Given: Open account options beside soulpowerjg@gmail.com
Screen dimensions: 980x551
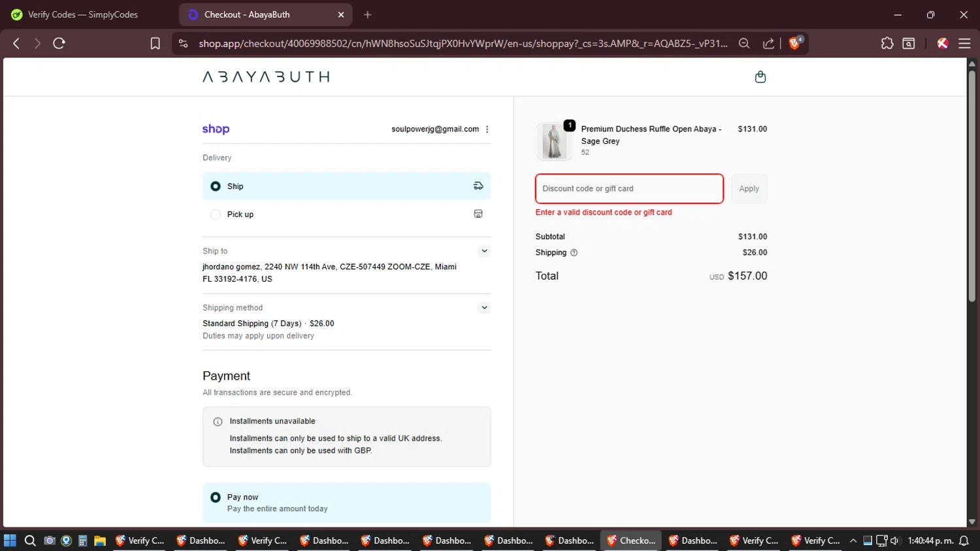Looking at the screenshot, I should click(x=487, y=129).
